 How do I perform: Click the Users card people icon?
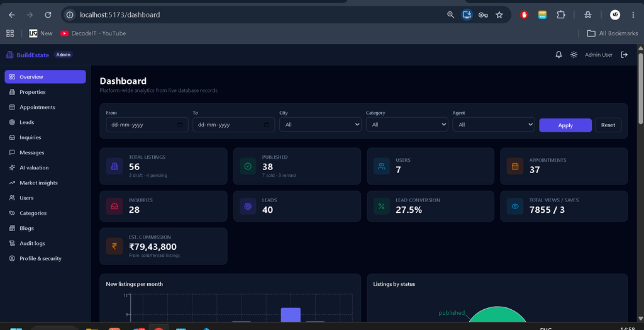tap(382, 166)
